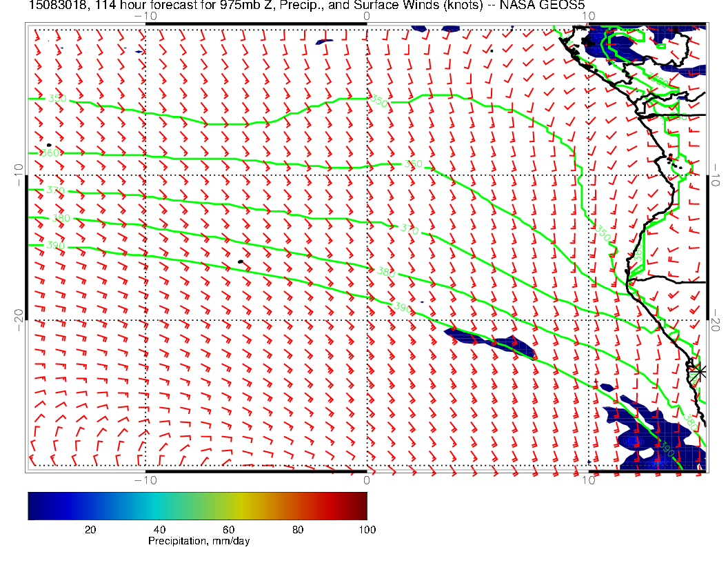Click the leftmost 350 contour label
This screenshot has width=728, height=563.
coord(57,99)
